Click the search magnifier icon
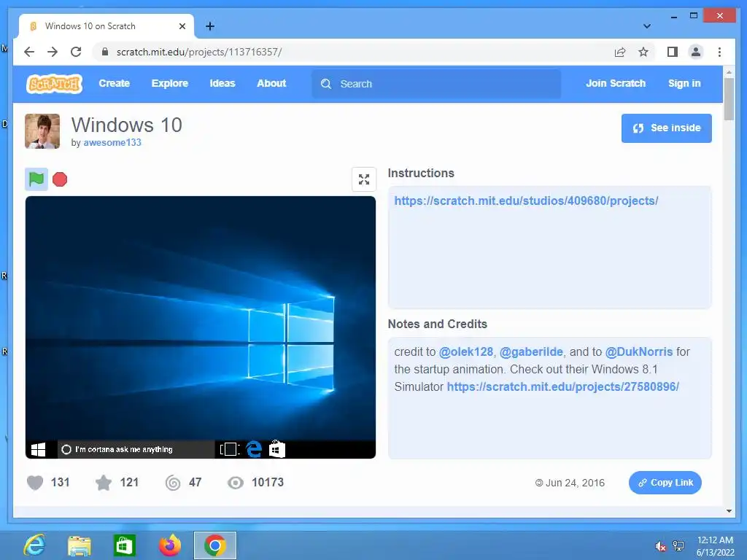This screenshot has height=560, width=747. click(326, 84)
